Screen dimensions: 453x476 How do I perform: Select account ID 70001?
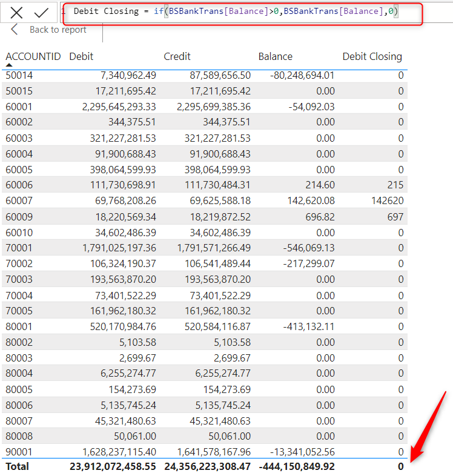[19, 248]
